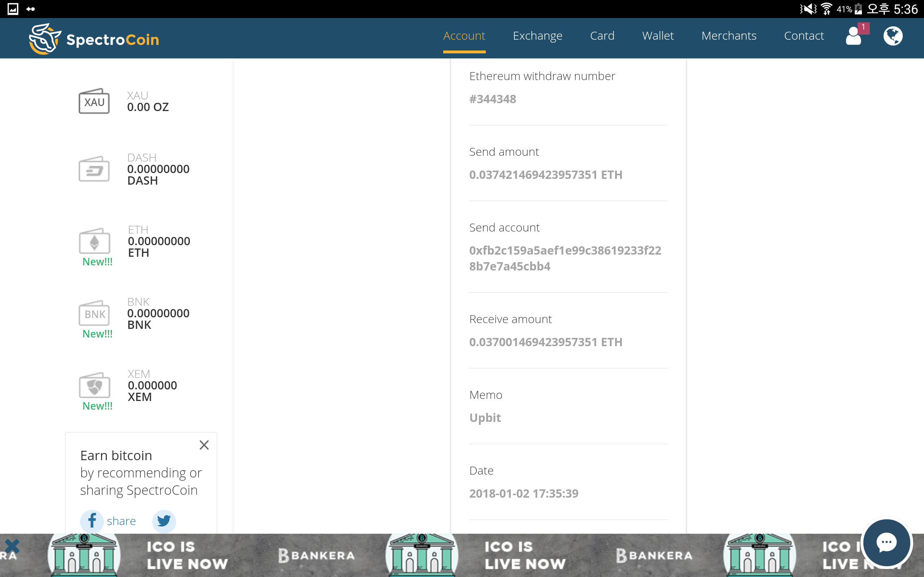924x577 pixels.
Task: Dismiss the Bankera ICO banner
Action: [12, 546]
